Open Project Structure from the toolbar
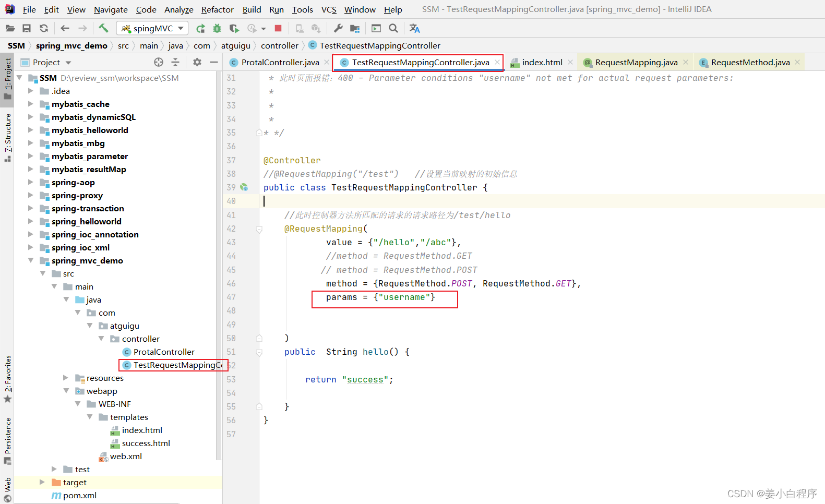Image resolution: width=825 pixels, height=504 pixels. coord(355,28)
